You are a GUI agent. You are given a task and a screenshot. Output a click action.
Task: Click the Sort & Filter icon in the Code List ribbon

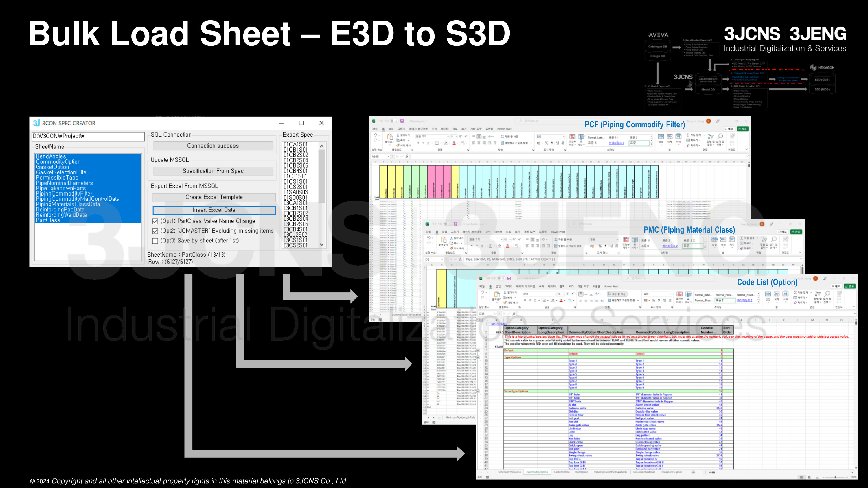pos(818,294)
